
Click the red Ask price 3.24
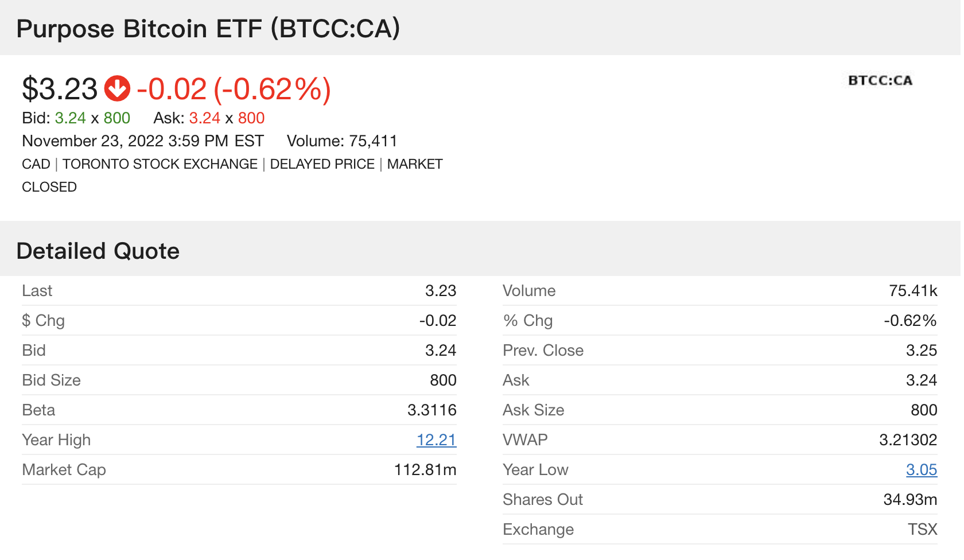pyautogui.click(x=204, y=118)
